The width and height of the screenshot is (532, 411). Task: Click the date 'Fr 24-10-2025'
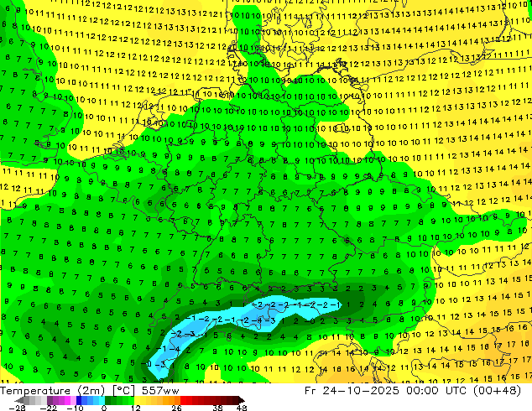pyautogui.click(x=352, y=391)
